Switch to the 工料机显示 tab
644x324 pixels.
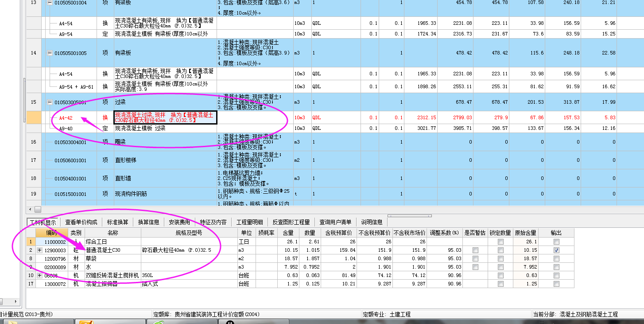[43, 222]
